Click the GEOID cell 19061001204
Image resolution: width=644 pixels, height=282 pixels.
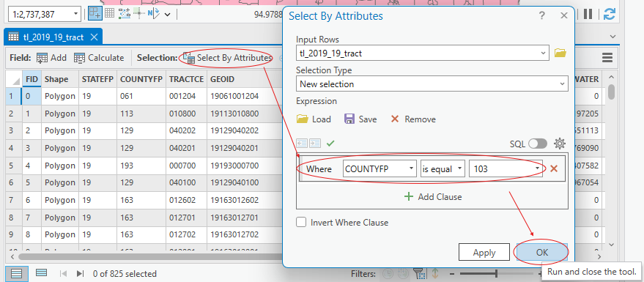pyautogui.click(x=234, y=97)
